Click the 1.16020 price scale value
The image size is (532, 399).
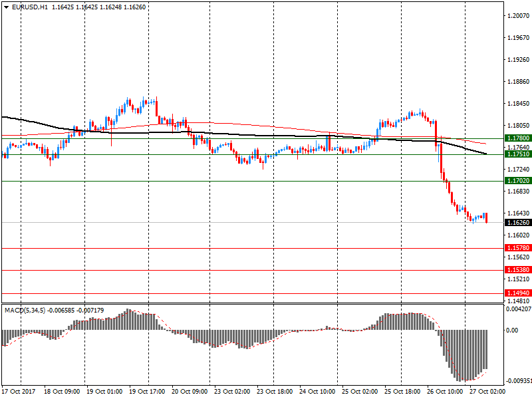click(519, 235)
